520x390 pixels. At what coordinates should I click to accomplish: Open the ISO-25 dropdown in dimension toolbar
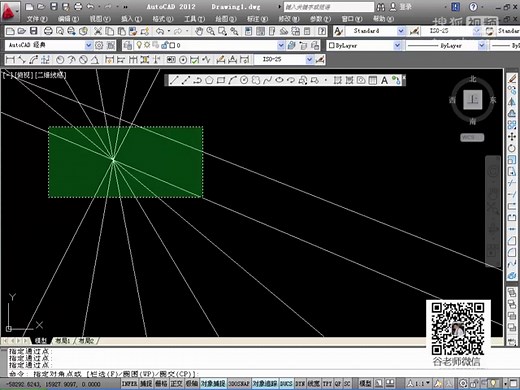[x=309, y=60]
